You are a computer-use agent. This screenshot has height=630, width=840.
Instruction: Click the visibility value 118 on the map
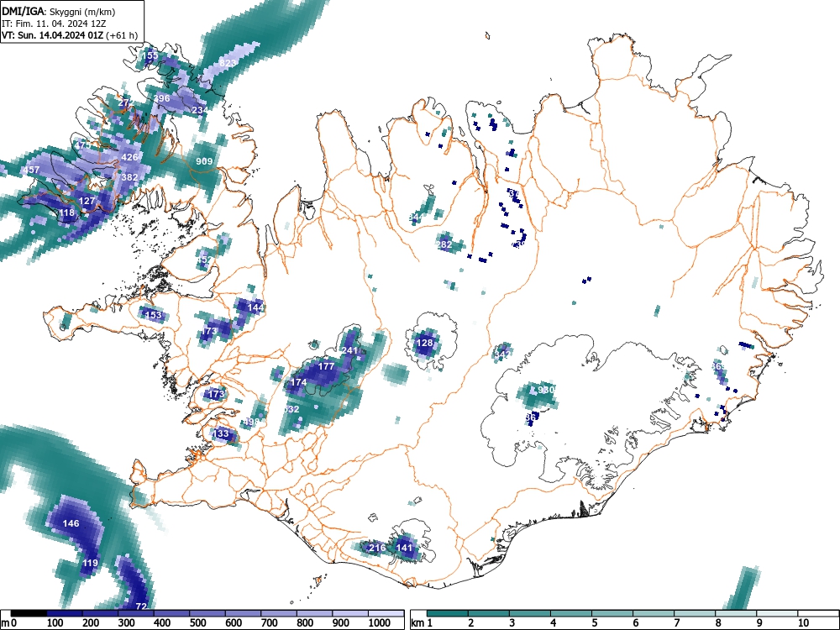tap(67, 213)
